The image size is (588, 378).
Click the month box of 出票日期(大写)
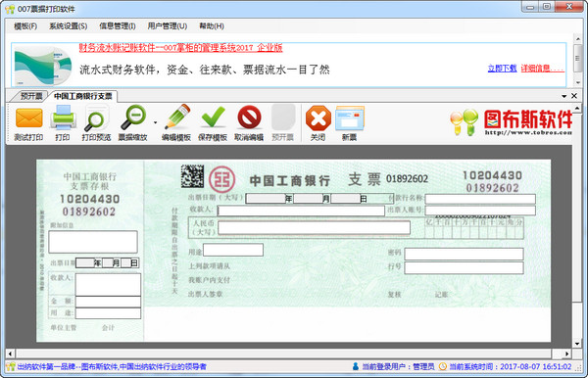309,199
